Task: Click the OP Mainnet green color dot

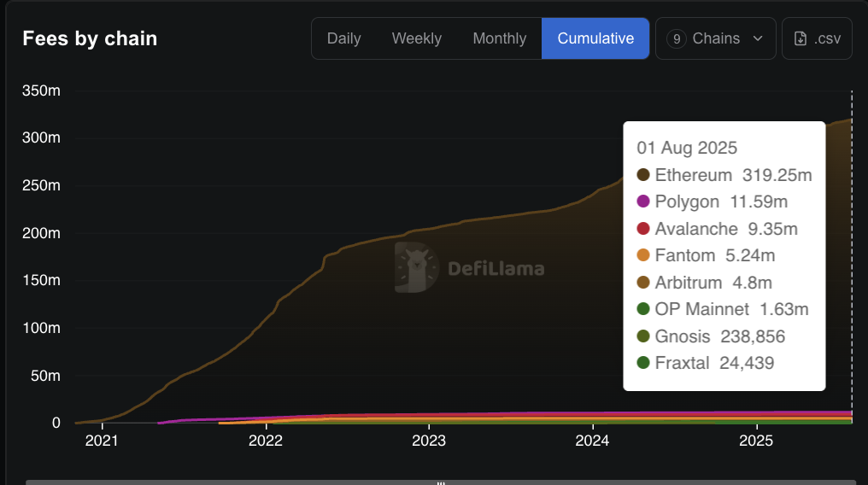Action: tap(642, 308)
